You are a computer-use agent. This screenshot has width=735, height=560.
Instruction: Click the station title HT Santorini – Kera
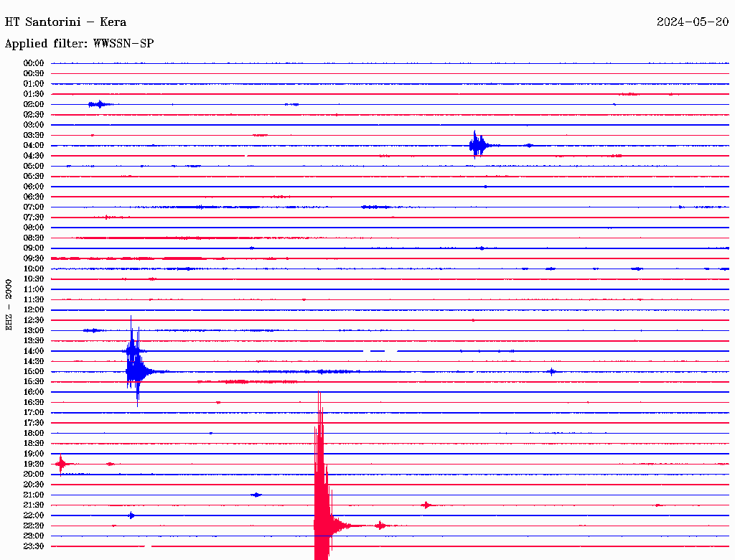65,22
